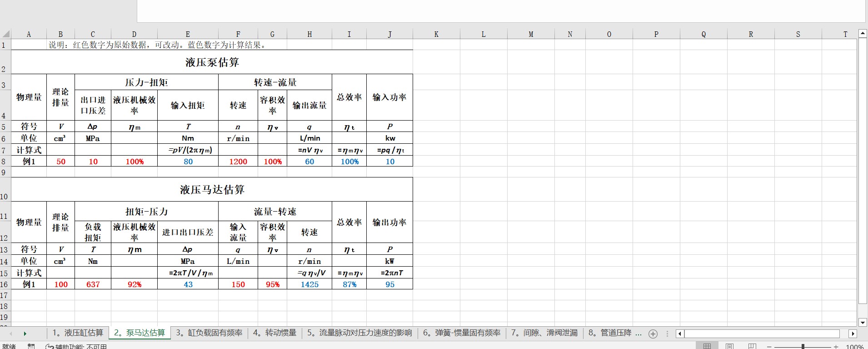
Task: Open the 1。液压缸估算 sheet tab
Action: pyautogui.click(x=78, y=333)
